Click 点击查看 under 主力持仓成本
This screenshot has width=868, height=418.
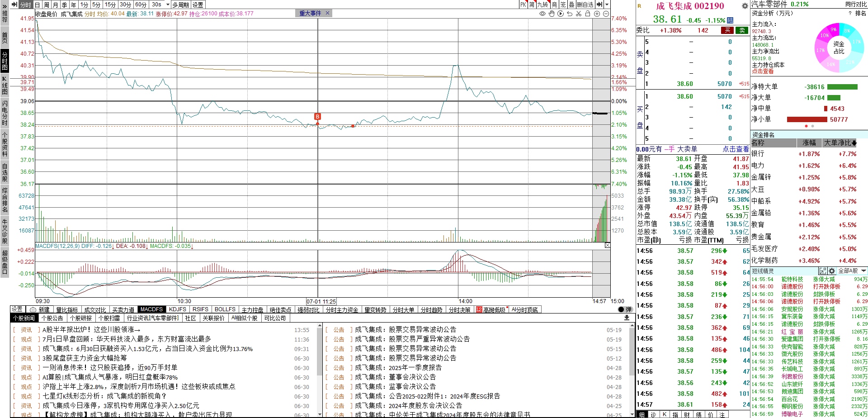(763, 71)
